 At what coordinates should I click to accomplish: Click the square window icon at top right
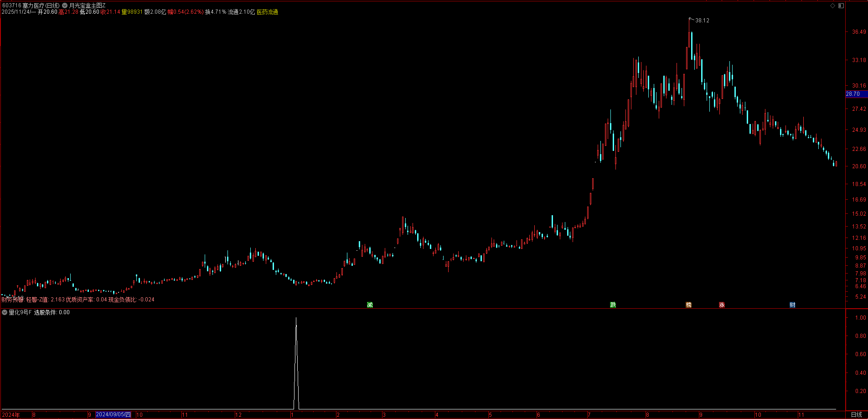[841, 5]
